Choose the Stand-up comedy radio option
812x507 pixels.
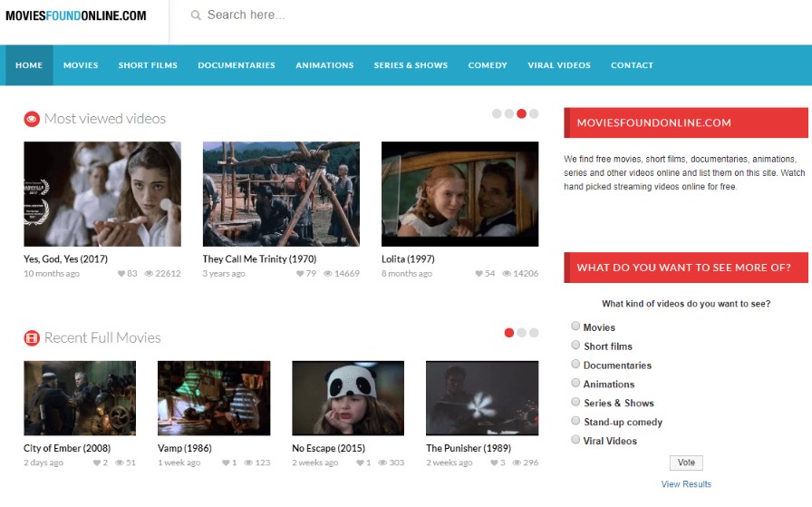tap(575, 422)
